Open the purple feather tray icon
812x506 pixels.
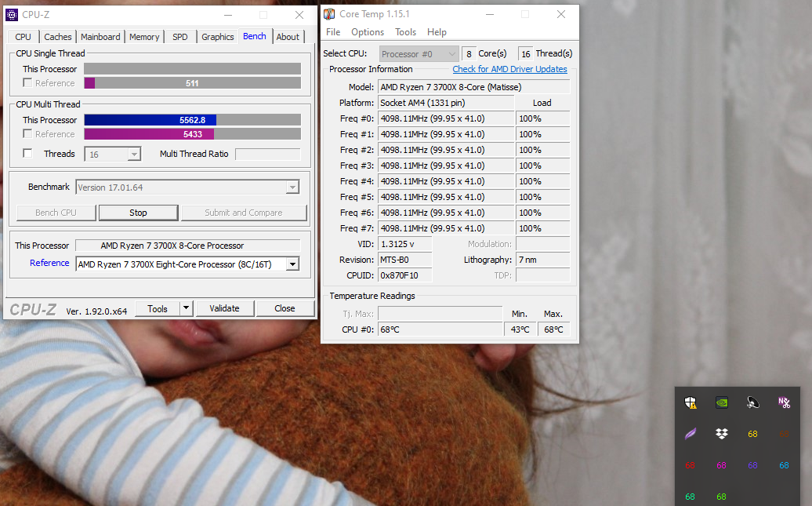point(691,433)
